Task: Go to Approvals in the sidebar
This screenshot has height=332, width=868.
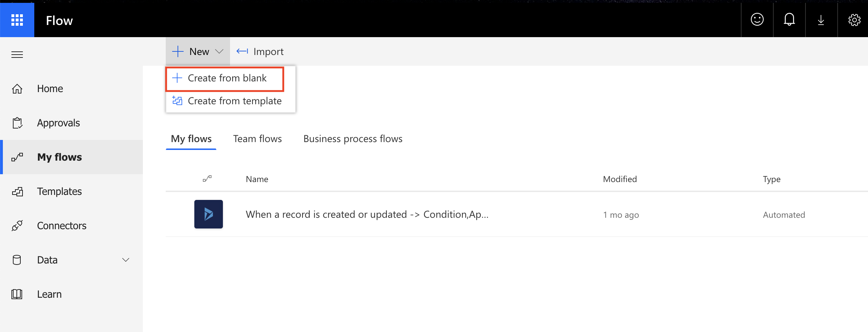Action: pyautogui.click(x=58, y=123)
